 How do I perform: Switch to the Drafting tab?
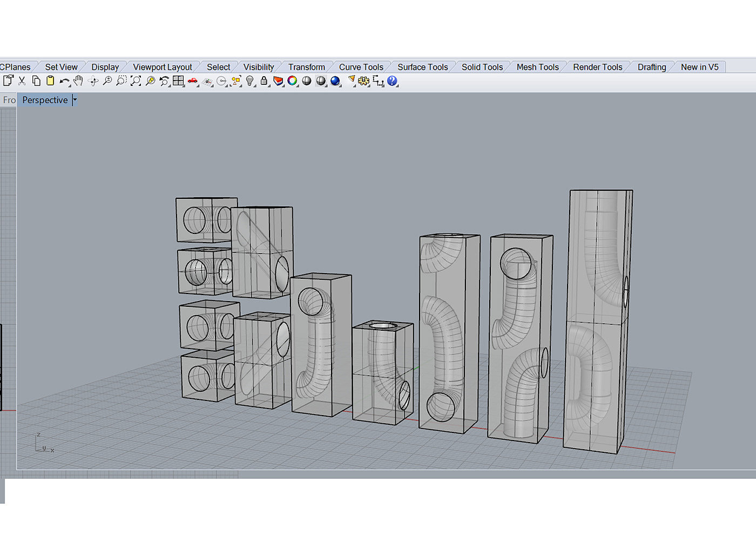point(651,67)
